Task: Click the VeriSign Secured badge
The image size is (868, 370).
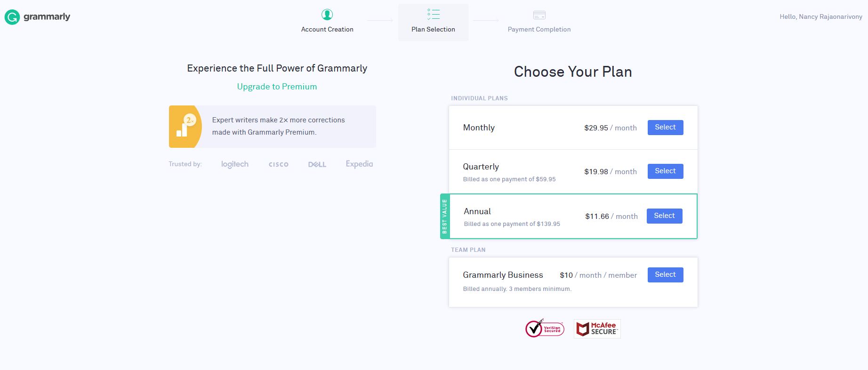Action: pyautogui.click(x=545, y=328)
